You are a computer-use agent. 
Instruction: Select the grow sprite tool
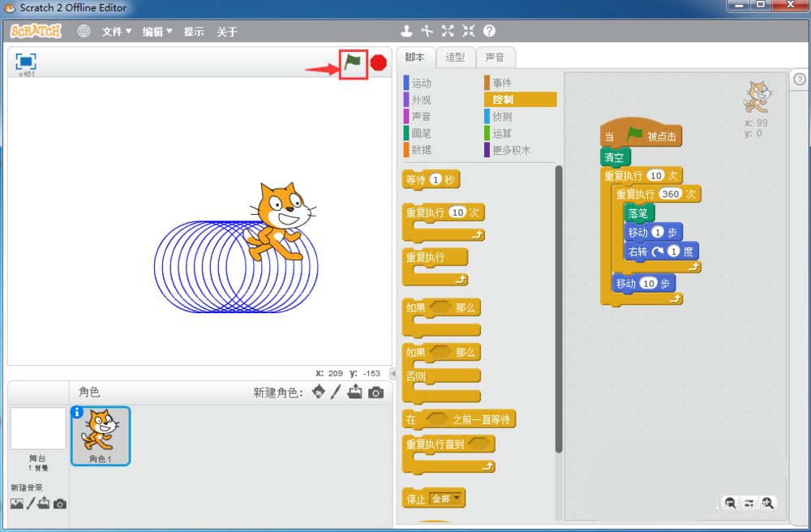pyautogui.click(x=448, y=31)
